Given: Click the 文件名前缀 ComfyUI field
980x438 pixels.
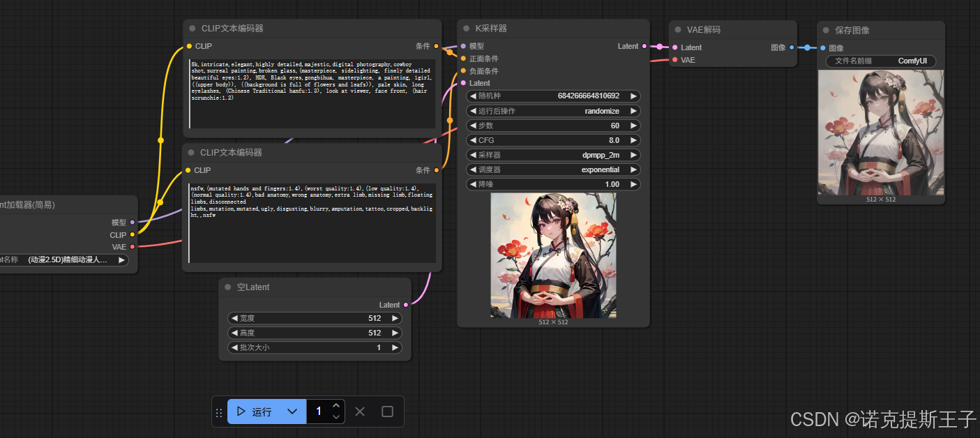Looking at the screenshot, I should (x=881, y=61).
